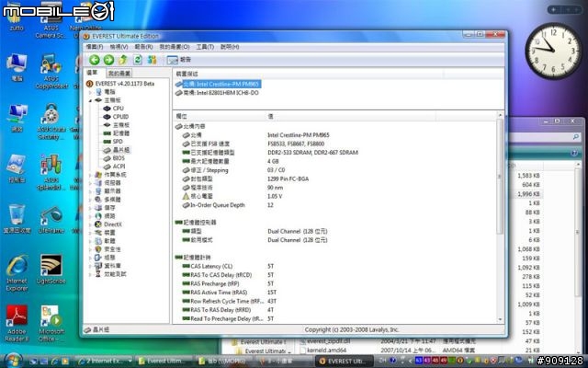Screen dimensions: 588x368
Task: Open the 記憶體 item above SPD
Action: click(121, 132)
